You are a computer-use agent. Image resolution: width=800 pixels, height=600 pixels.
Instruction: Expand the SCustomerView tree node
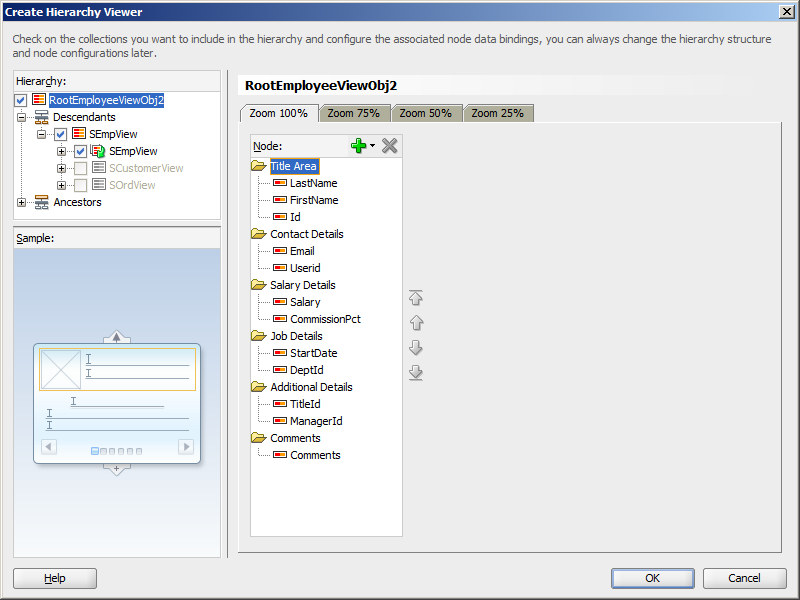click(x=61, y=168)
